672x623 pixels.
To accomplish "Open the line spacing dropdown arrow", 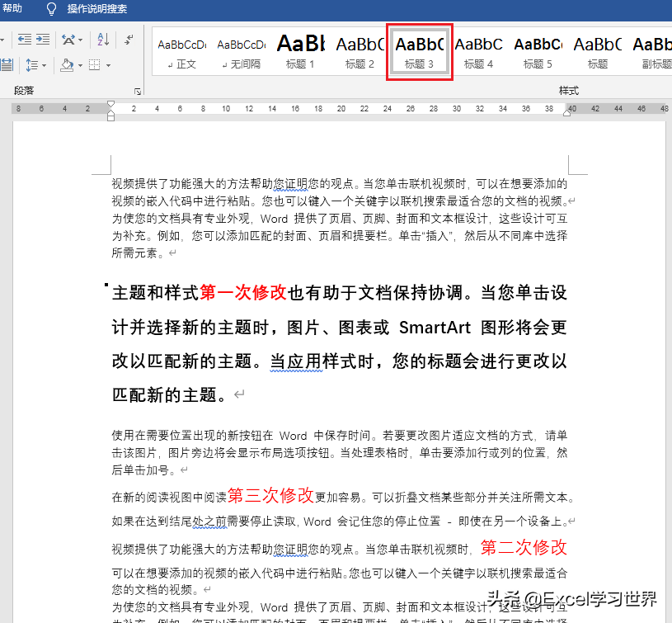I will click(x=44, y=66).
